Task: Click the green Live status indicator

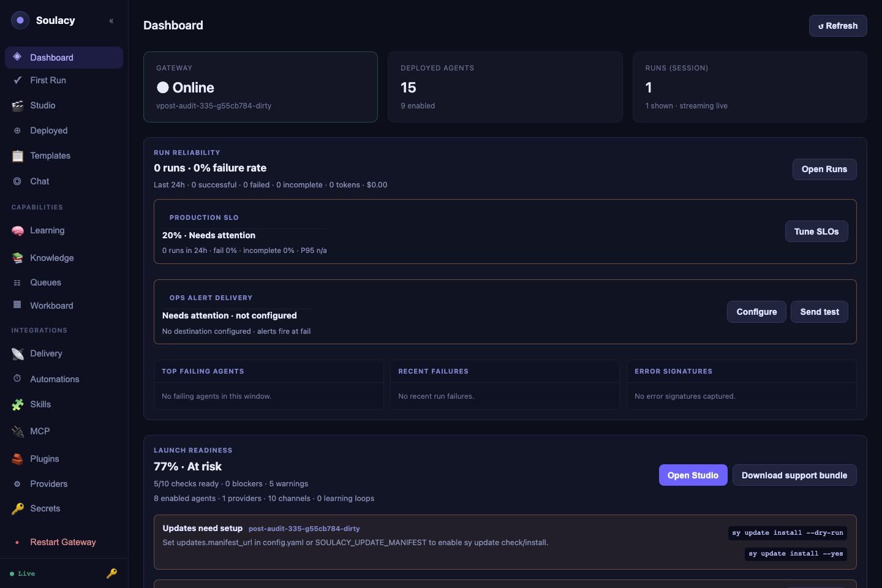Action: (x=23, y=574)
